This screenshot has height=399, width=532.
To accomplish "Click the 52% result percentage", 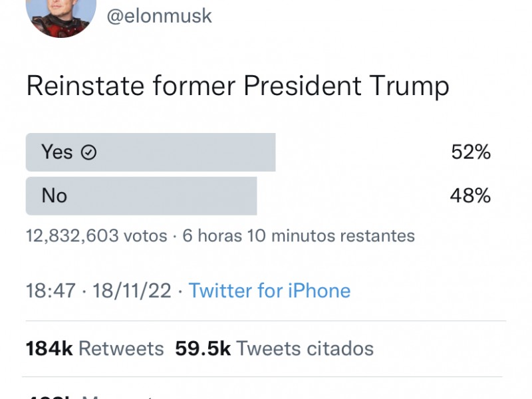I will [x=471, y=152].
